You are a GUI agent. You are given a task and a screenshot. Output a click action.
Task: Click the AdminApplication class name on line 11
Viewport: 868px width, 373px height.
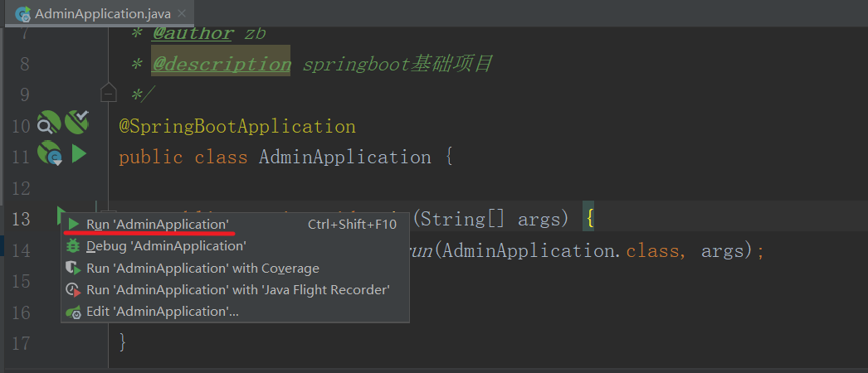tap(345, 157)
